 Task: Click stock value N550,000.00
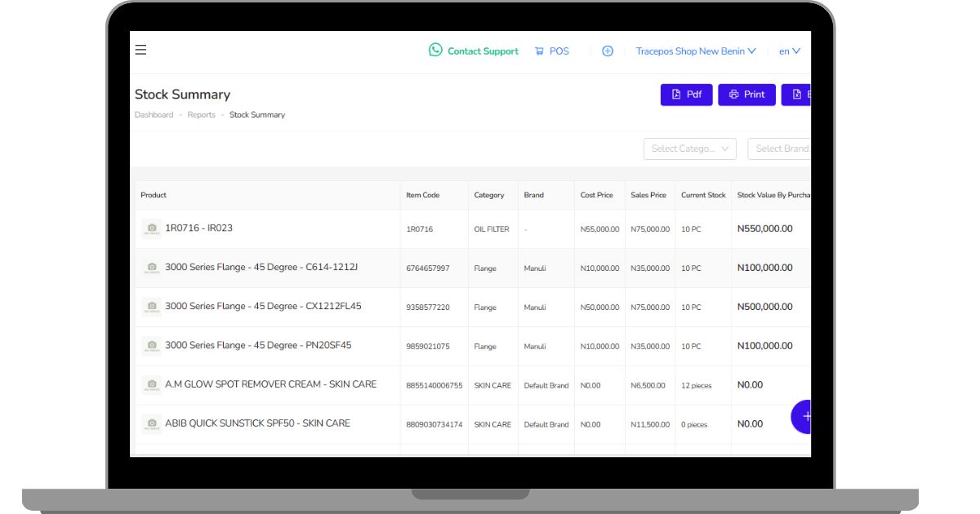[x=764, y=228]
